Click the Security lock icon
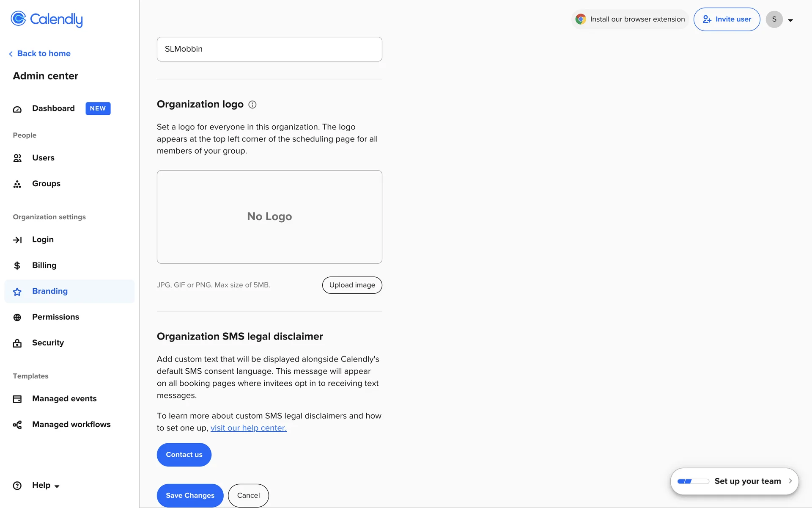This screenshot has width=812, height=508. (x=17, y=343)
